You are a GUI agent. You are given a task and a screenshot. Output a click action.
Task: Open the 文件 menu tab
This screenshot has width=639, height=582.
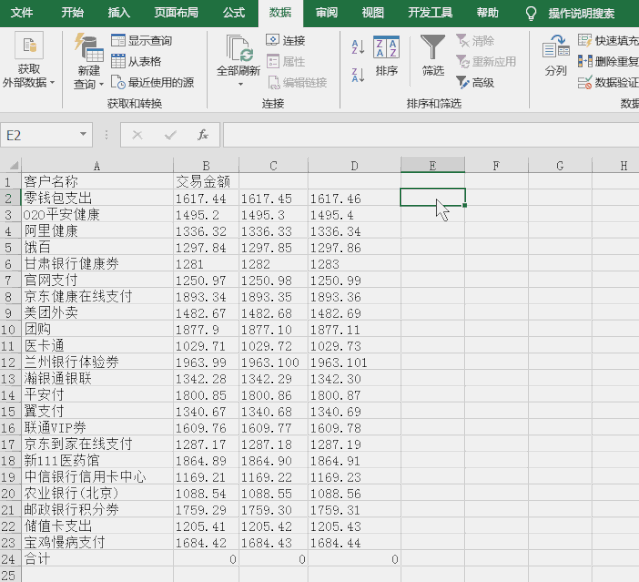coord(22,13)
